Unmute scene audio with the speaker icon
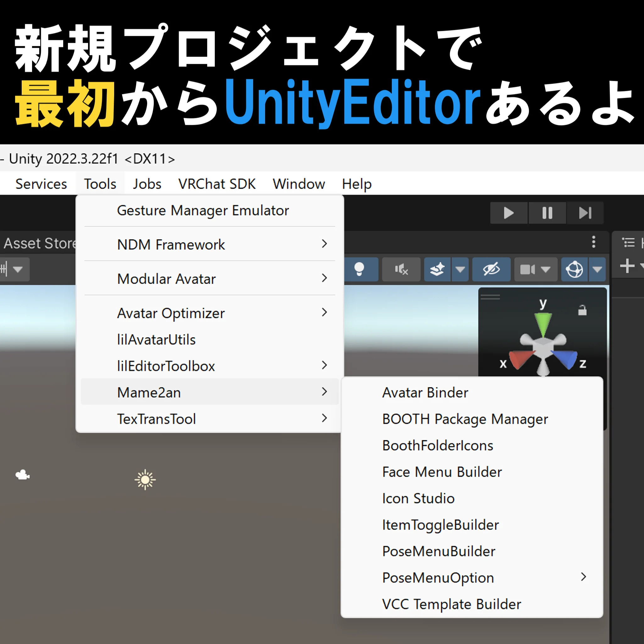This screenshot has height=644, width=644. click(x=401, y=269)
